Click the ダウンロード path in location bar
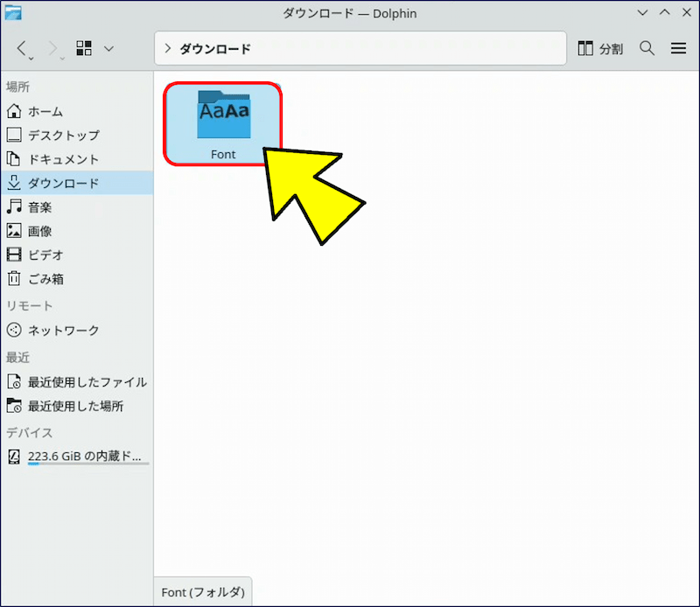 click(x=215, y=49)
